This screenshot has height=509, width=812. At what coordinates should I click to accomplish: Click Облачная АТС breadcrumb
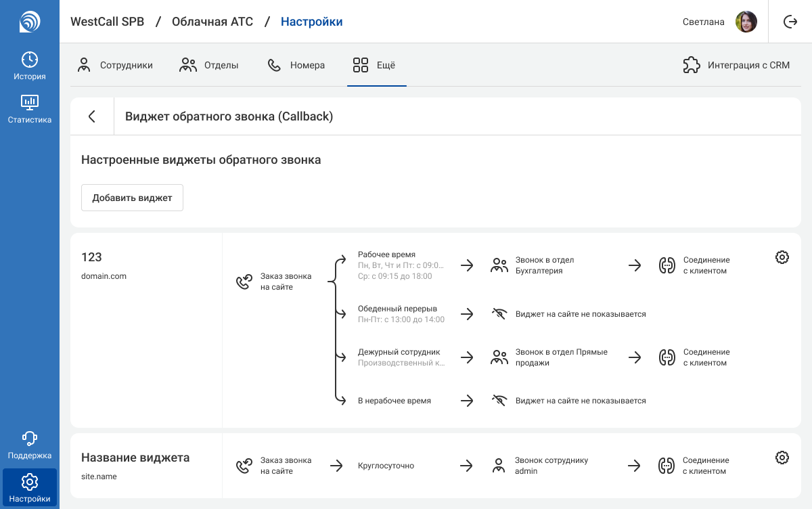pos(212,22)
